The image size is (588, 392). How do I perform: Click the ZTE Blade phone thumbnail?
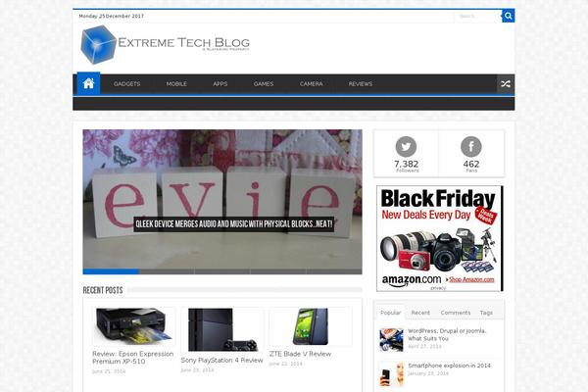point(311,326)
